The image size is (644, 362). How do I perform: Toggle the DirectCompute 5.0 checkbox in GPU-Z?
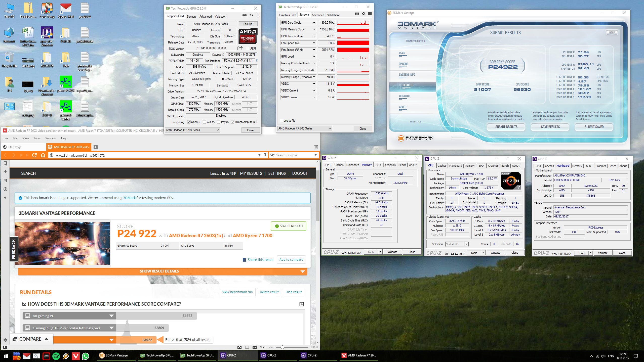coord(232,122)
